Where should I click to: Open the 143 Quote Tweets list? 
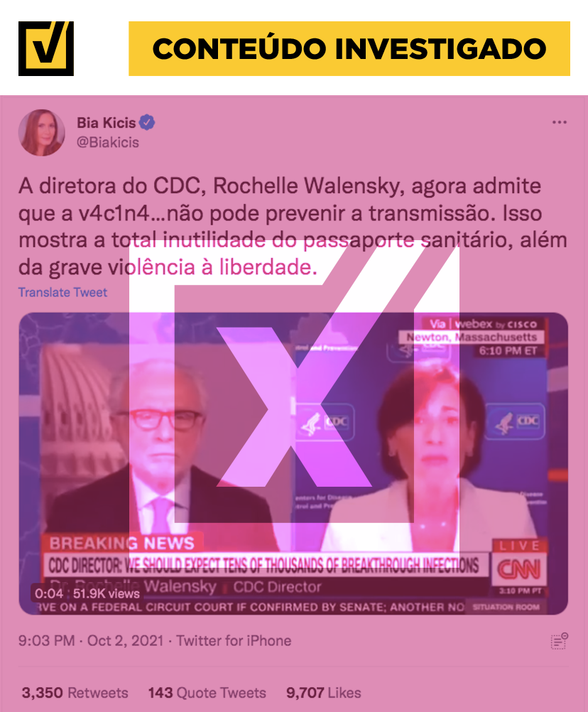207,693
